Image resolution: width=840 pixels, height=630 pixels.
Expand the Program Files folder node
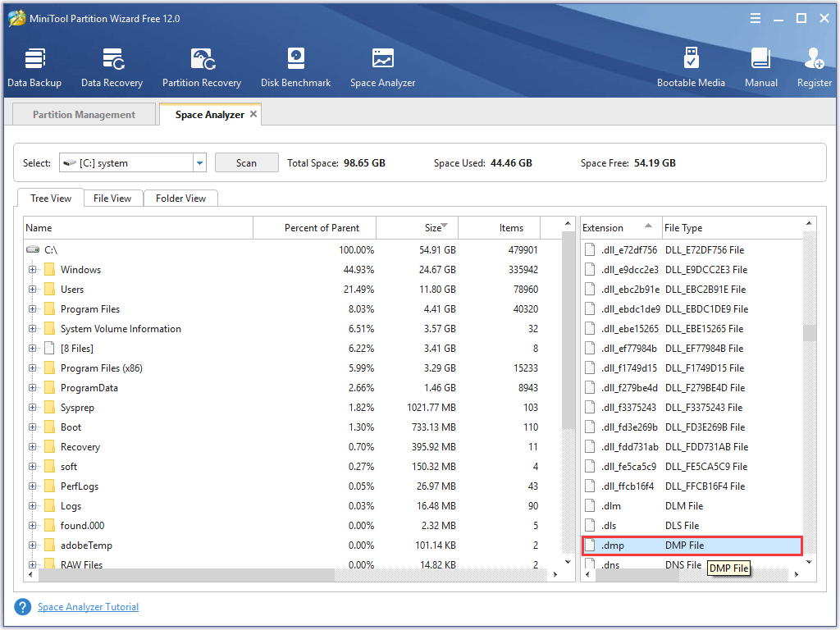32,309
